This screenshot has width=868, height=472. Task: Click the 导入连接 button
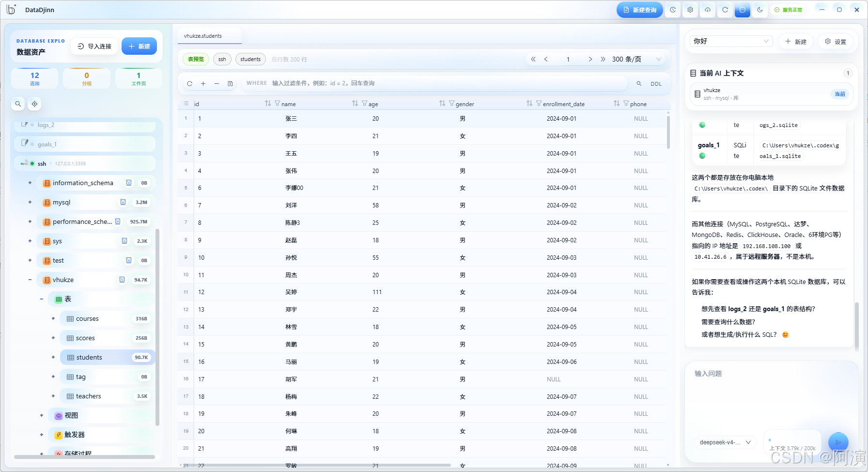point(95,46)
